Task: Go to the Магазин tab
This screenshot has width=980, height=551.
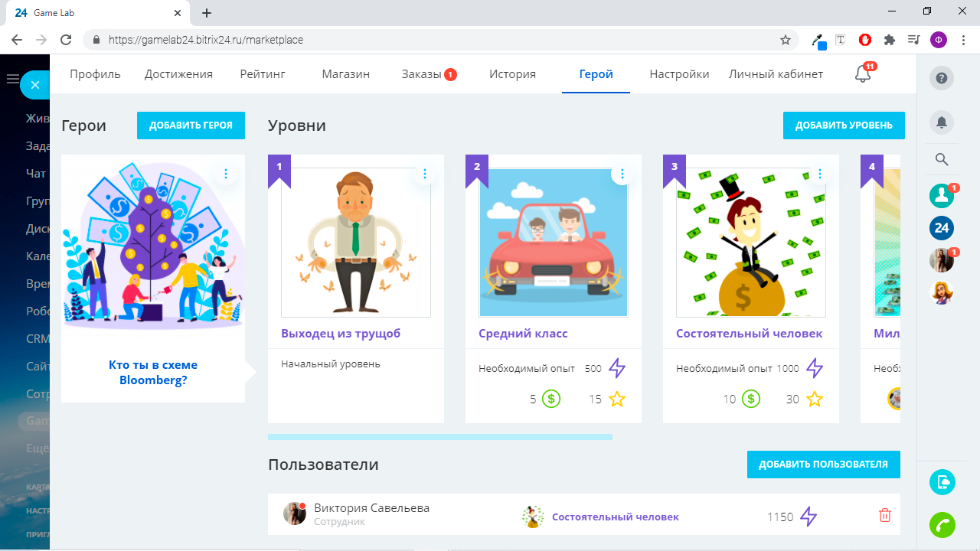Action: [346, 74]
